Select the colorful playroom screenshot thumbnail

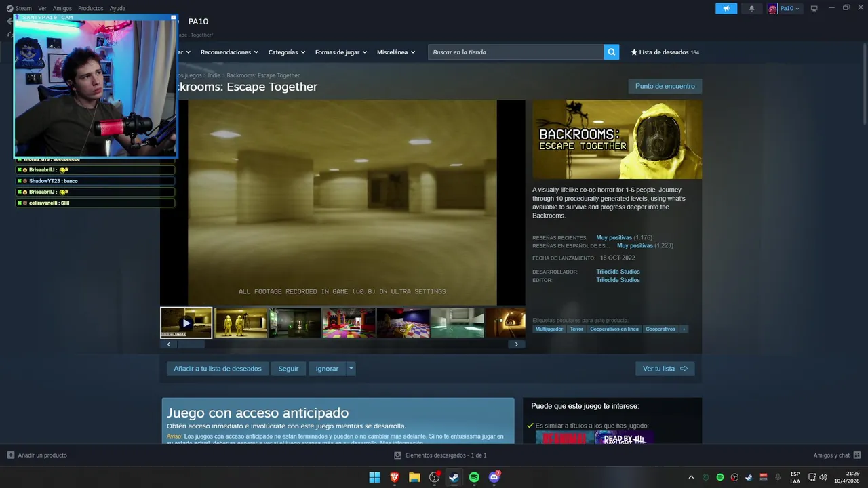(349, 323)
